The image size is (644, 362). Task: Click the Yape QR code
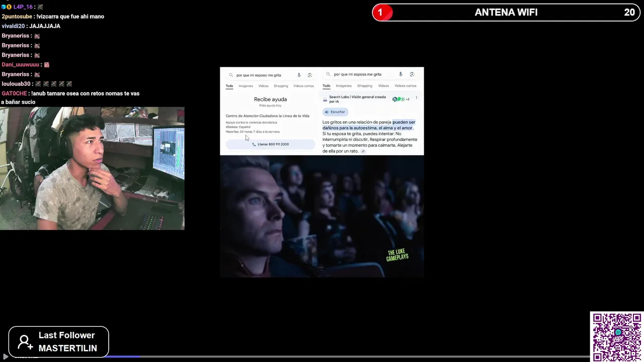617,337
